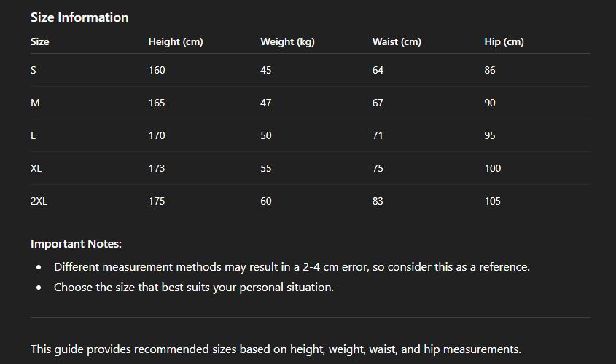Select the S size row label
Viewport: 616px width, 364px height.
tap(34, 70)
